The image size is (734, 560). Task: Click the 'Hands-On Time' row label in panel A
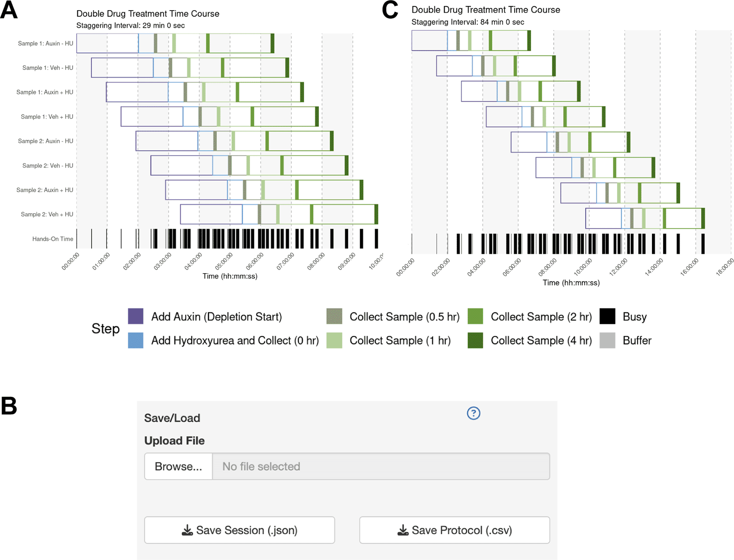[52, 239]
